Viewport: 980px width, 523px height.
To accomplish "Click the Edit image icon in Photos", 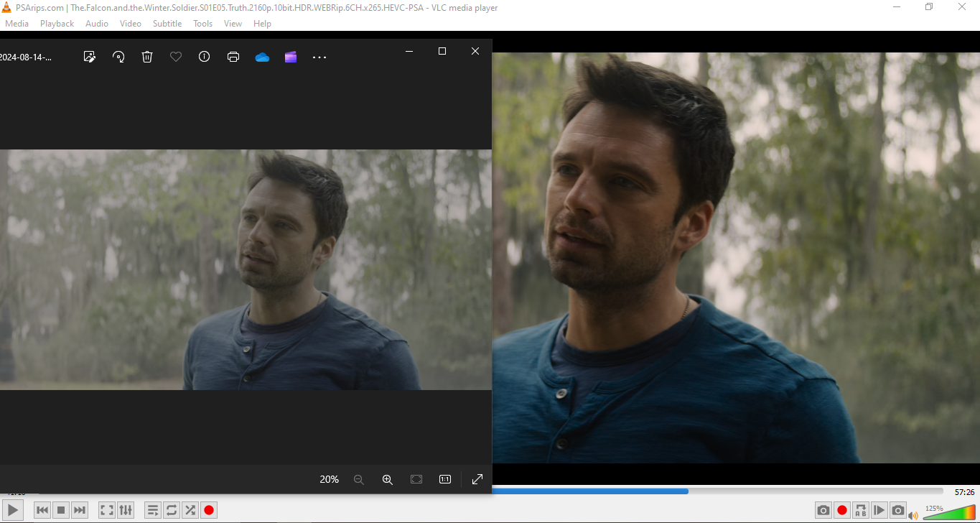I will coord(90,57).
